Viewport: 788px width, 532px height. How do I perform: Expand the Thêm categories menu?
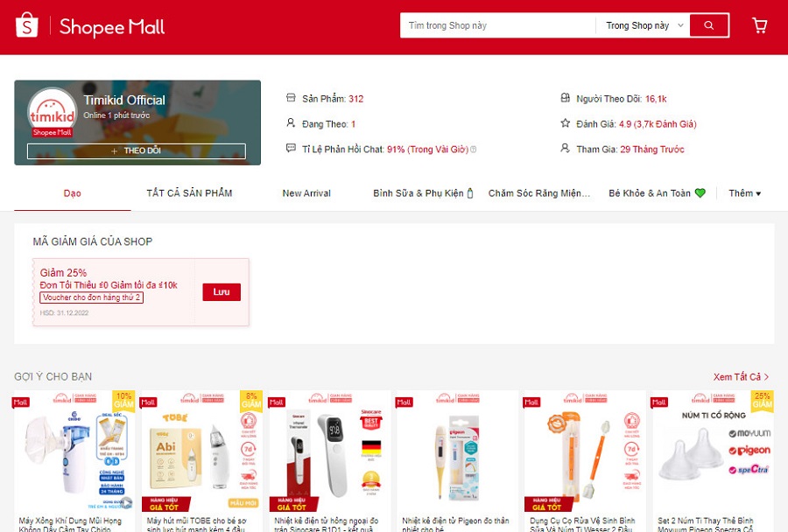pos(744,193)
